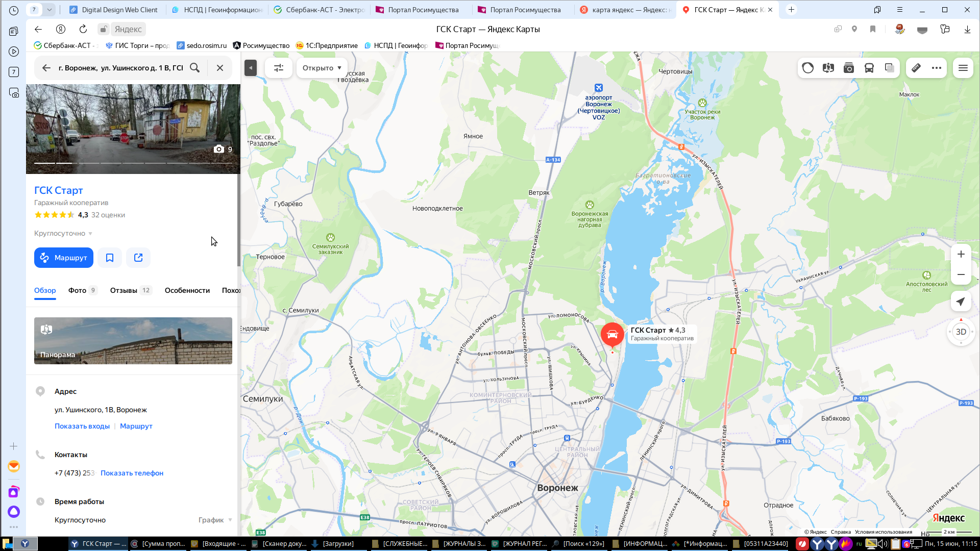980x551 pixels.
Task: Open '32 оценки' ratings link
Action: (108, 215)
